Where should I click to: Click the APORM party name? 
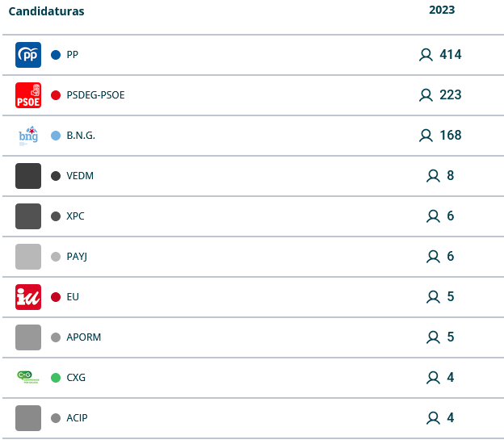(83, 337)
